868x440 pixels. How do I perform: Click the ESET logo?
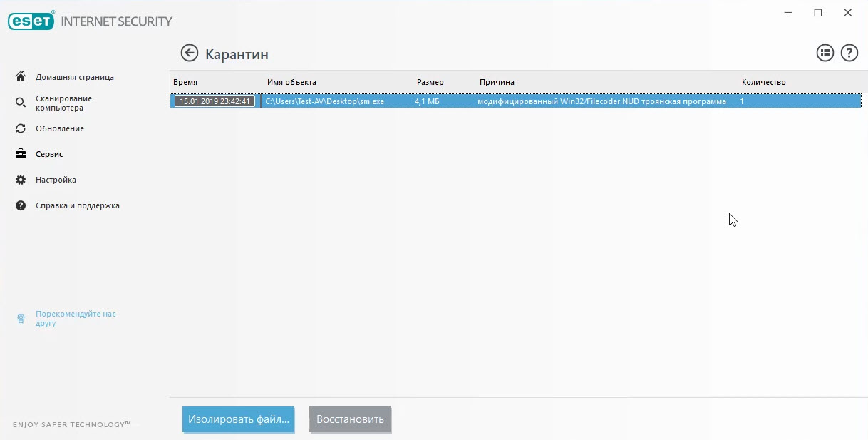tap(31, 21)
